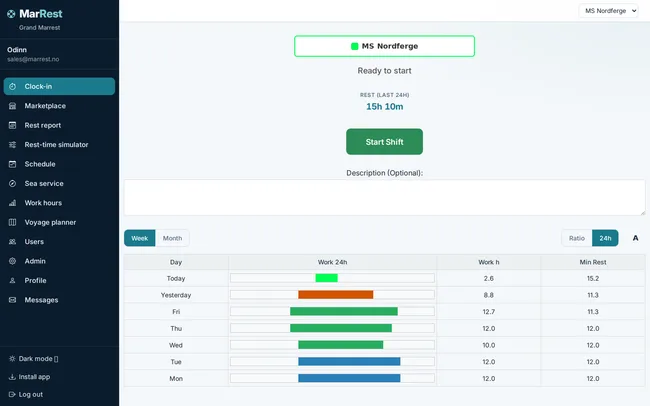Select the Schedule calendar icon
Screen dimensions: 650x406
12,164
